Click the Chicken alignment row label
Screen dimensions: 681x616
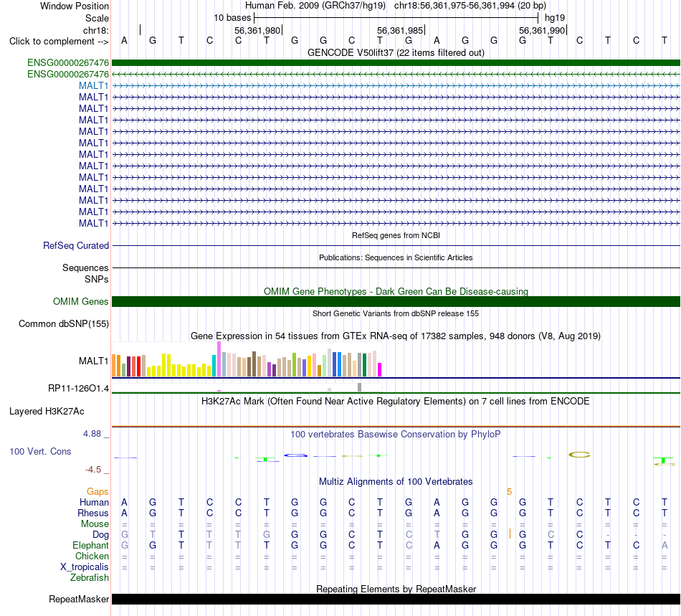92,556
